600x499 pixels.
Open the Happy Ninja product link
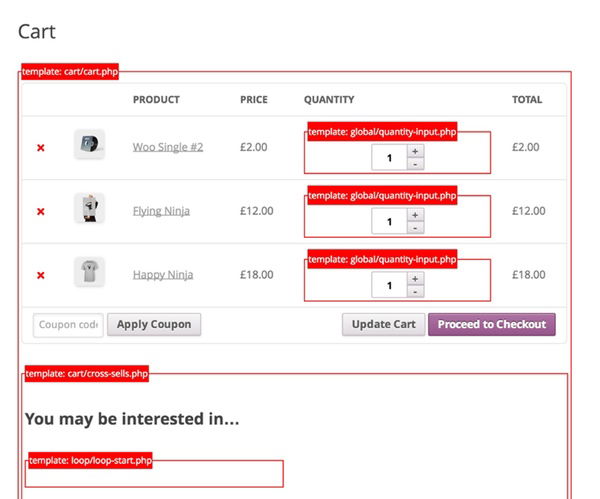(163, 275)
